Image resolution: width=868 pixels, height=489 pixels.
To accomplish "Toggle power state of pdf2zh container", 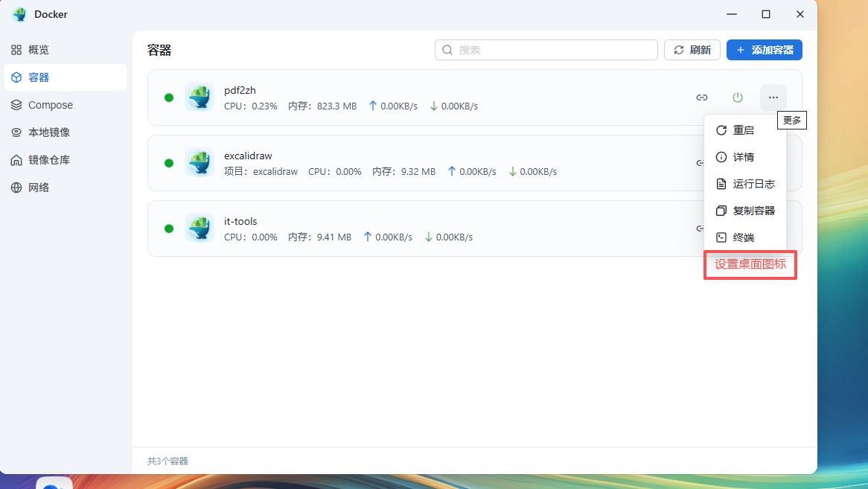I will pyautogui.click(x=737, y=97).
